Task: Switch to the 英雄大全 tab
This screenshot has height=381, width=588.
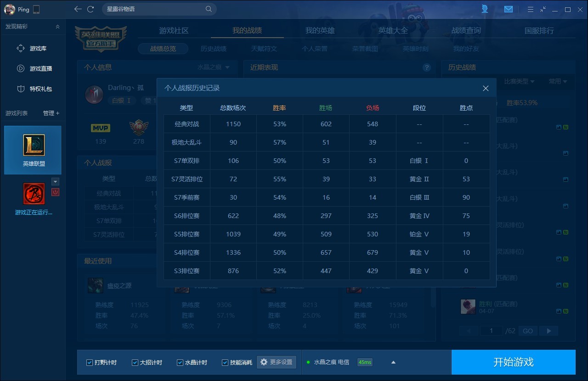Action: (393, 31)
